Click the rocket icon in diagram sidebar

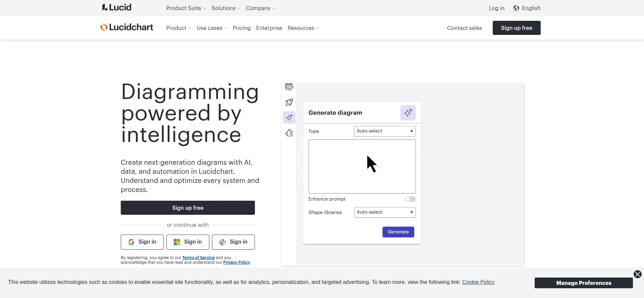point(289,102)
